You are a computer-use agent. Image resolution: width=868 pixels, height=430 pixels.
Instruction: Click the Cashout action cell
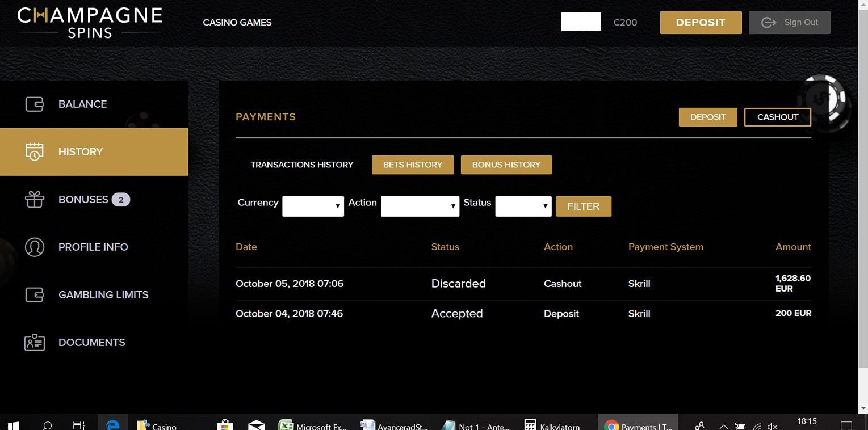(x=563, y=284)
